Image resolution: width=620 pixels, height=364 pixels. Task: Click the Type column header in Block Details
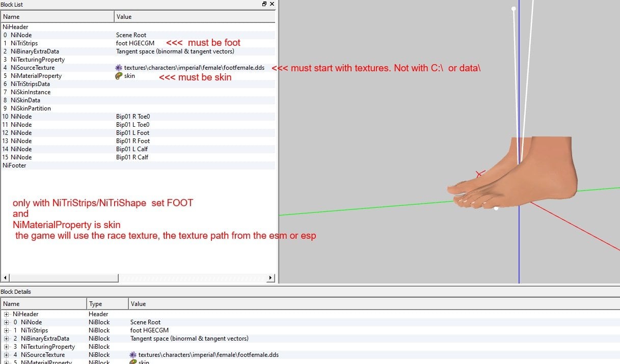point(107,304)
